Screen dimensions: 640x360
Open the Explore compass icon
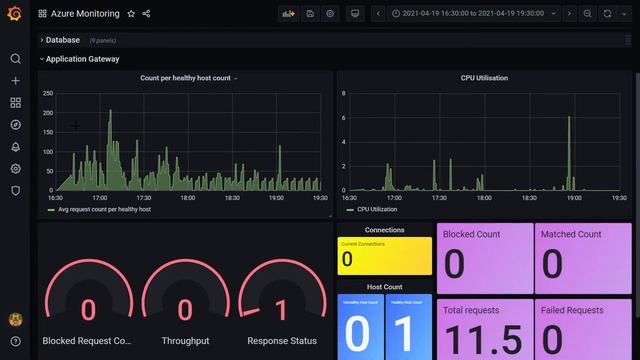[x=16, y=124]
